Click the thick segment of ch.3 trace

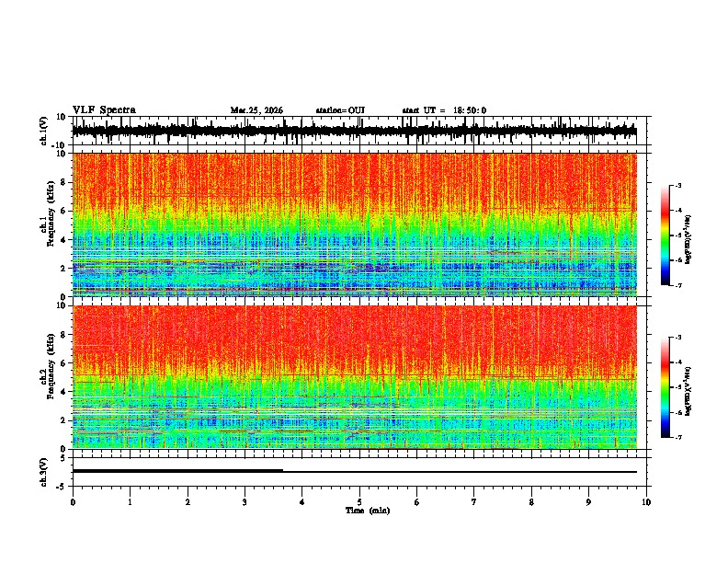point(177,471)
